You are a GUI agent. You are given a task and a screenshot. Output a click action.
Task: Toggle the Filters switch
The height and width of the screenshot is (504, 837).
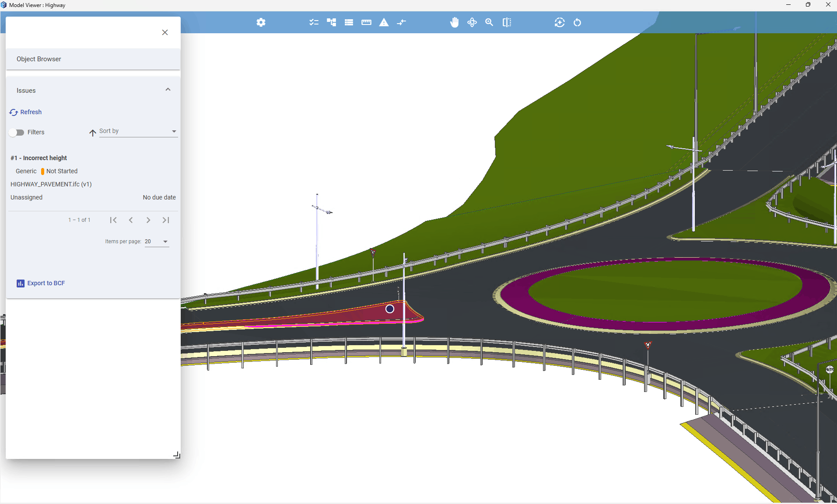pos(17,132)
